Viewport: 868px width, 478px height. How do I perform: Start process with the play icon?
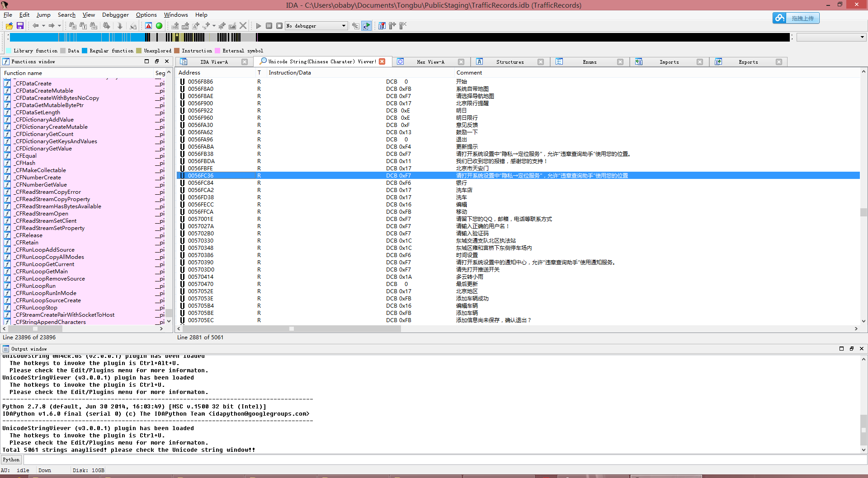(259, 26)
